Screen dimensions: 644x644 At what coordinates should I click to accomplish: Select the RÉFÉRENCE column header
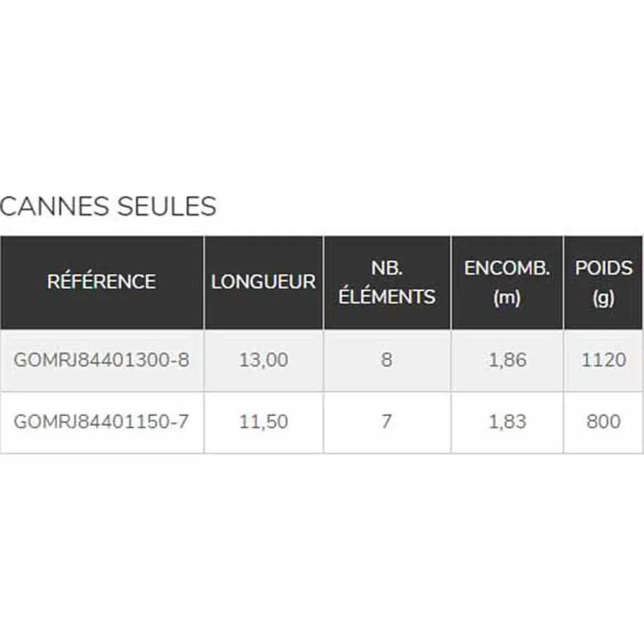102,281
